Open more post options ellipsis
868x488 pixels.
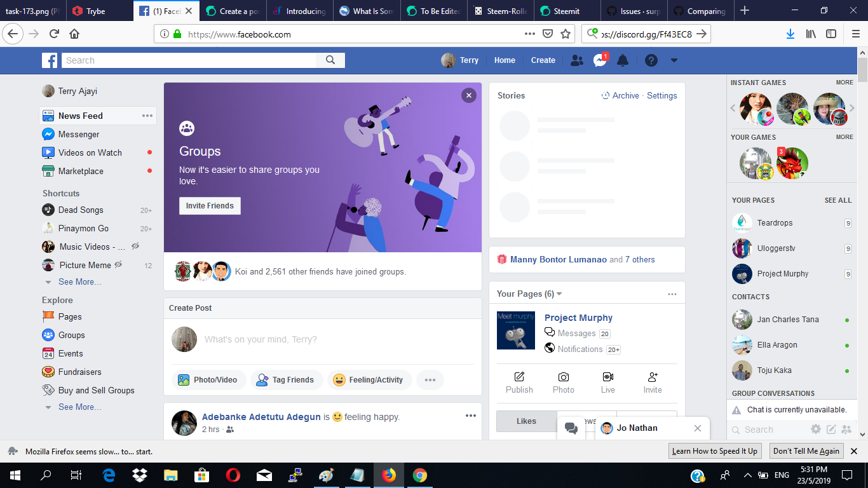point(430,380)
